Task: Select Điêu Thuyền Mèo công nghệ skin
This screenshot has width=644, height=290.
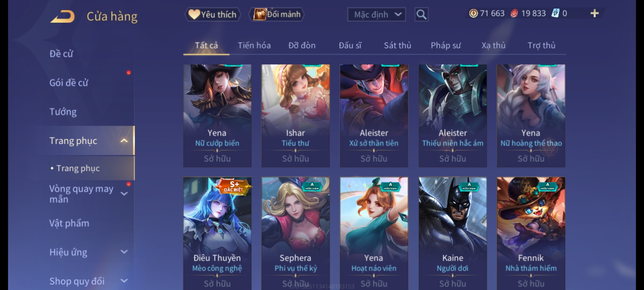Action: [x=217, y=233]
